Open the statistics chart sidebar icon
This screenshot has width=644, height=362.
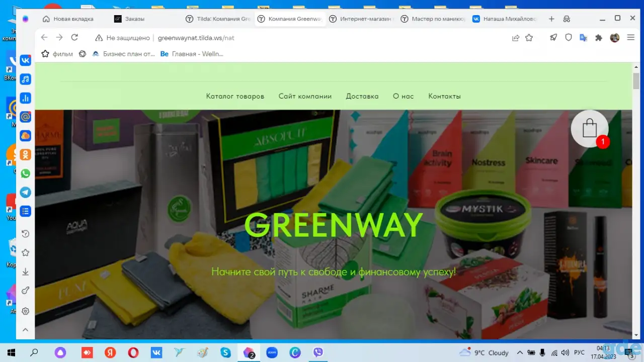[25, 98]
